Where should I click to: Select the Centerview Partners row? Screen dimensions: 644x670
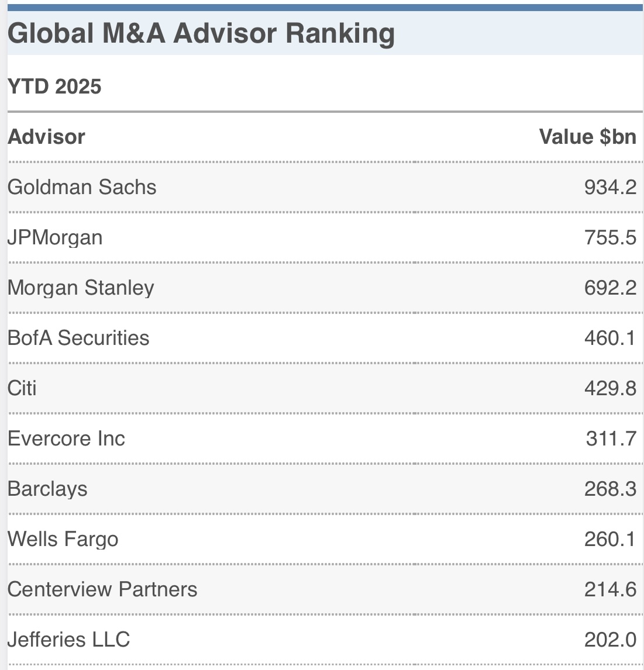coord(325,589)
